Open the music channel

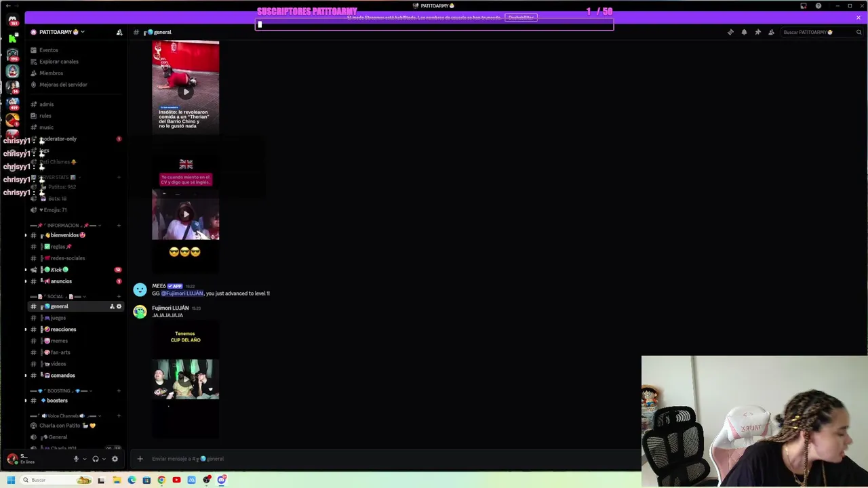(75, 127)
